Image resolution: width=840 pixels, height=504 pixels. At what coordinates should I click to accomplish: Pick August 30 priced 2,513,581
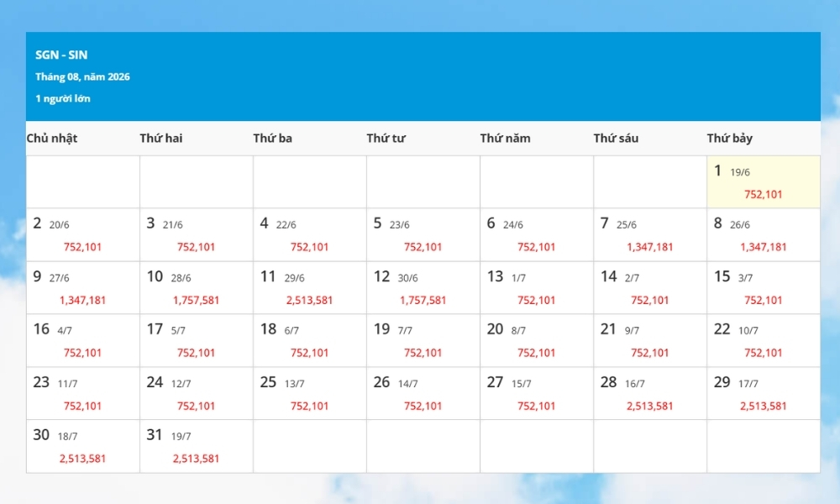click(x=83, y=446)
